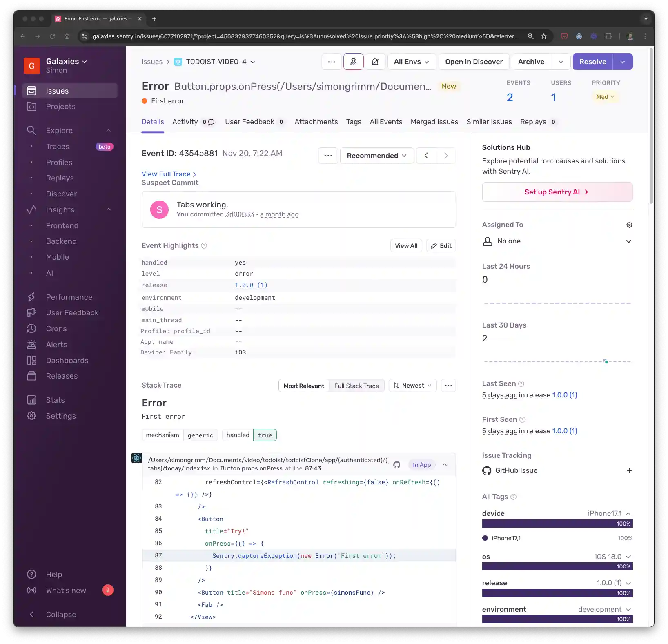This screenshot has height=644, width=668.
Task: Open the Newest sort order dropdown
Action: pos(412,386)
